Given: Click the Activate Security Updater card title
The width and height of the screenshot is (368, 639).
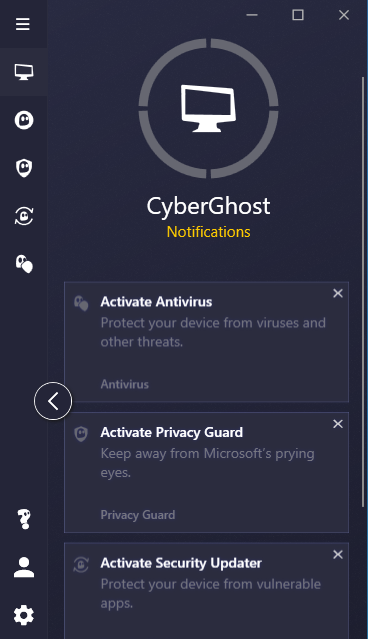Looking at the screenshot, I should [181, 563].
